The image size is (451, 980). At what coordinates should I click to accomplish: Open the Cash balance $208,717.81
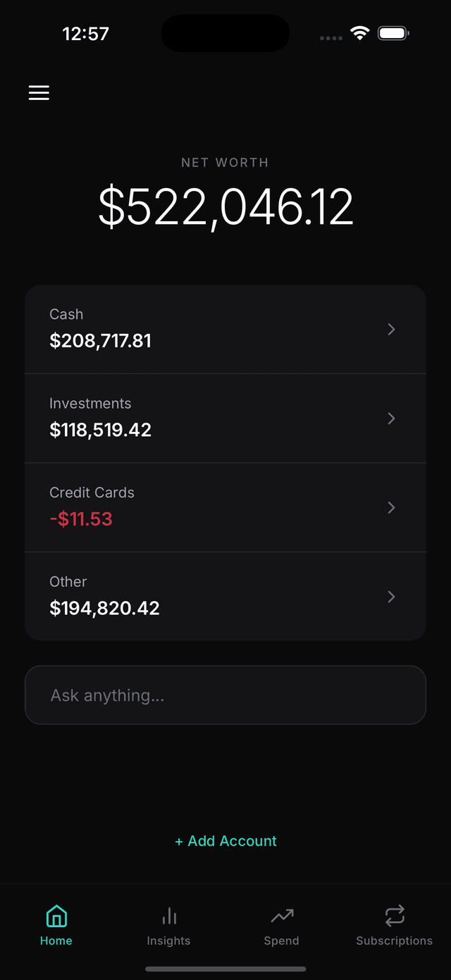[101, 341]
